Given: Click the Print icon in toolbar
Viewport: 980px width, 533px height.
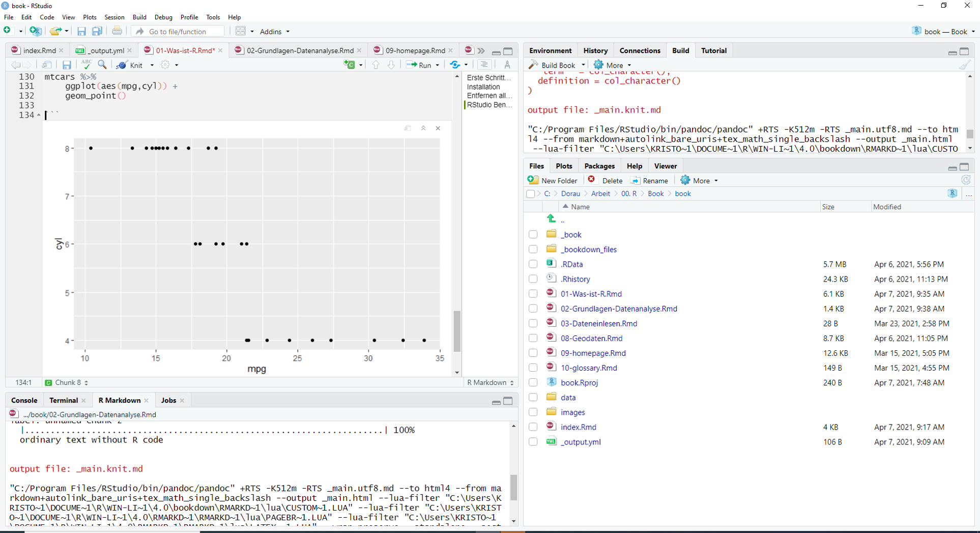Looking at the screenshot, I should pyautogui.click(x=117, y=31).
